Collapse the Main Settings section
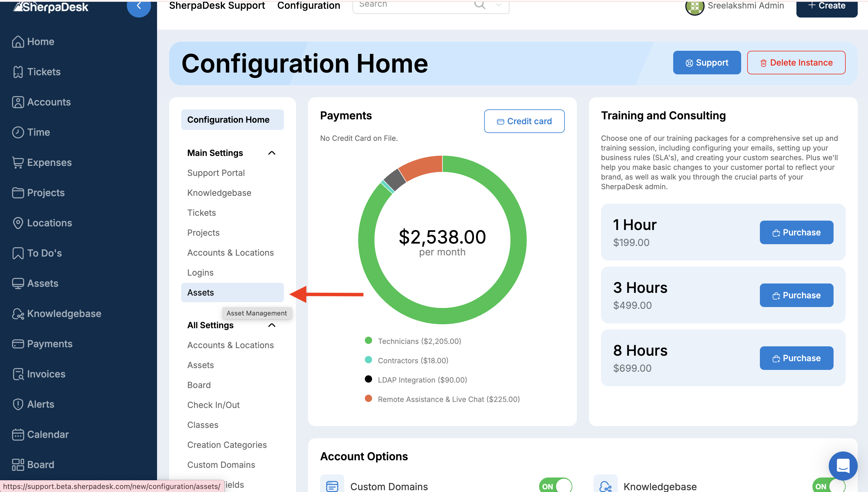 [x=272, y=153]
